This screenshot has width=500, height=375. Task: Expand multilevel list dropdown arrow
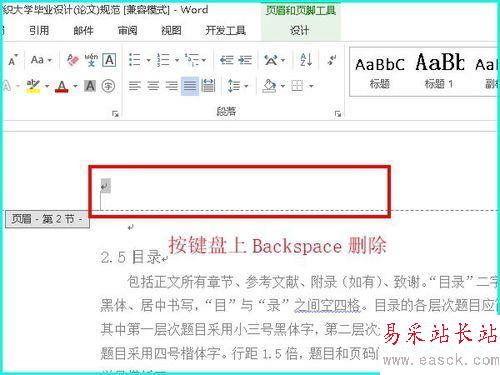pyautogui.click(x=204, y=60)
